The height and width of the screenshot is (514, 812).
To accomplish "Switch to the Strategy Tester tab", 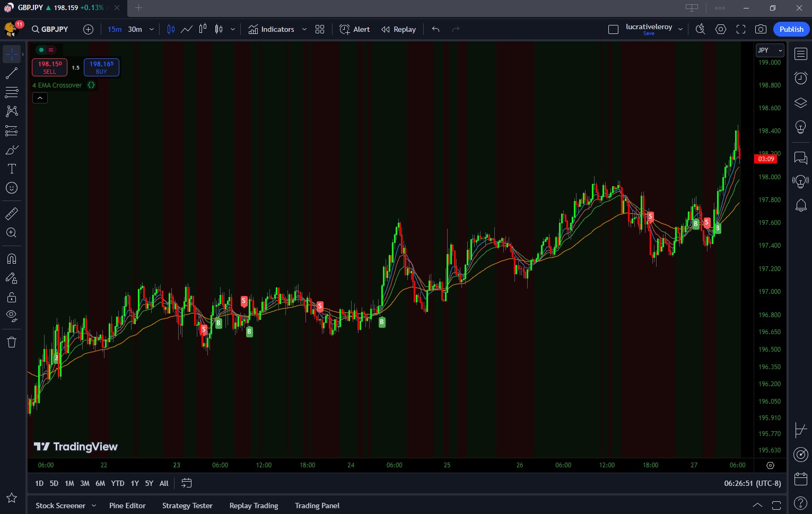I will point(187,506).
